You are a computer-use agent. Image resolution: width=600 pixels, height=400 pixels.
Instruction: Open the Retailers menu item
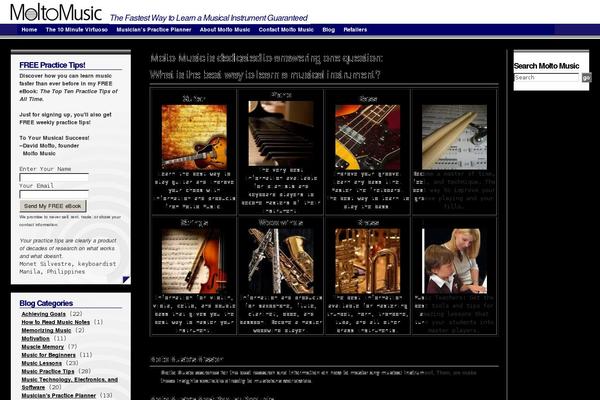click(355, 29)
